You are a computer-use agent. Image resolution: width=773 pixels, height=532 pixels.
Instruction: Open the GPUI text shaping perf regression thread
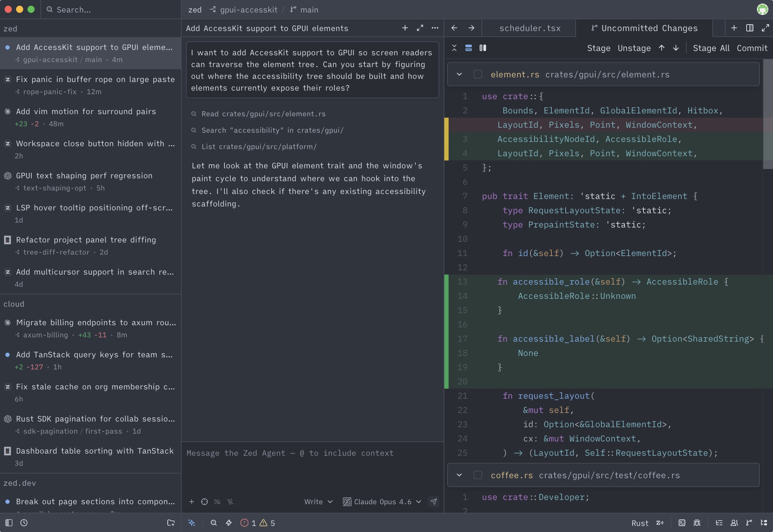pos(91,181)
